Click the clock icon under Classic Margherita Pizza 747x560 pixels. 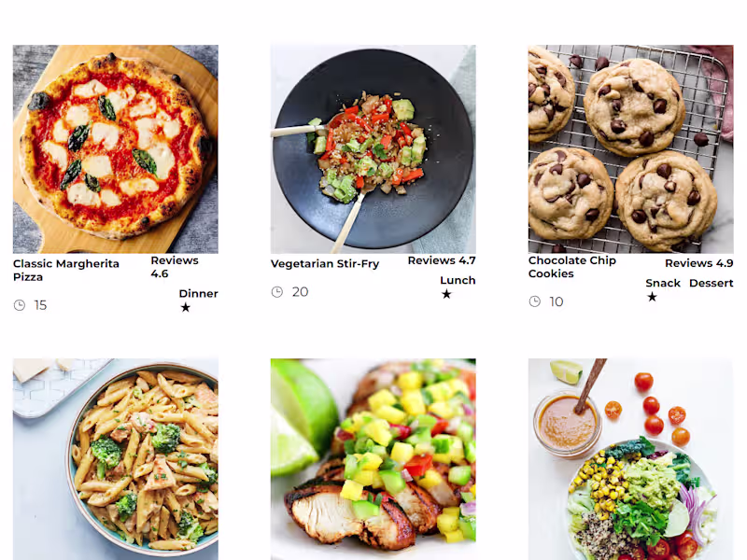[20, 305]
